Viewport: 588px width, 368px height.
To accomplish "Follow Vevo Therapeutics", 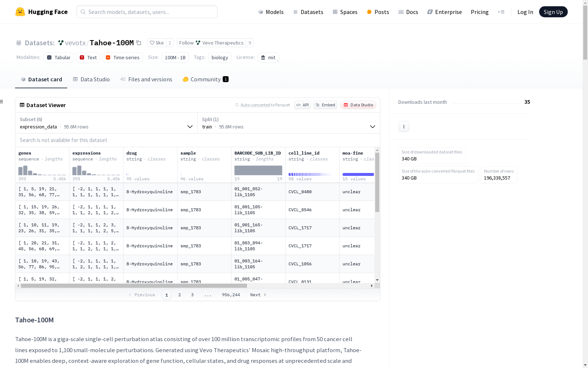I will [211, 43].
